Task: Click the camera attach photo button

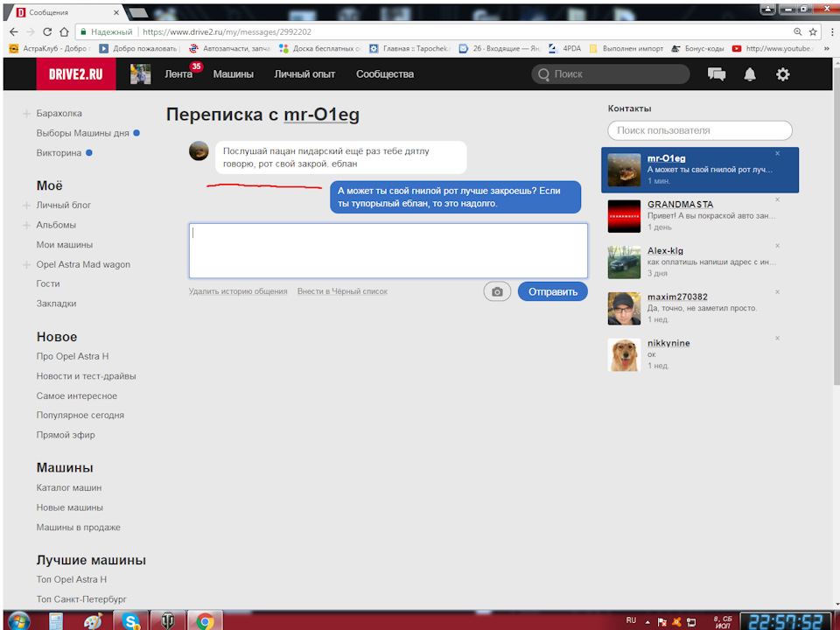Action: 497,291
